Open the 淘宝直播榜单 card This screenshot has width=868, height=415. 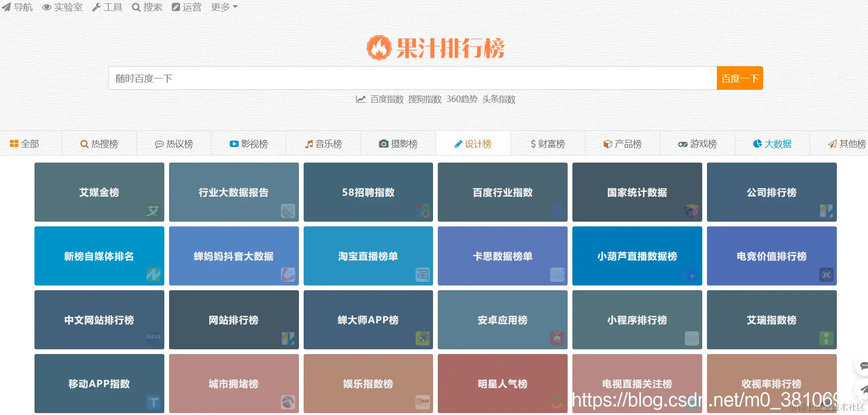368,256
